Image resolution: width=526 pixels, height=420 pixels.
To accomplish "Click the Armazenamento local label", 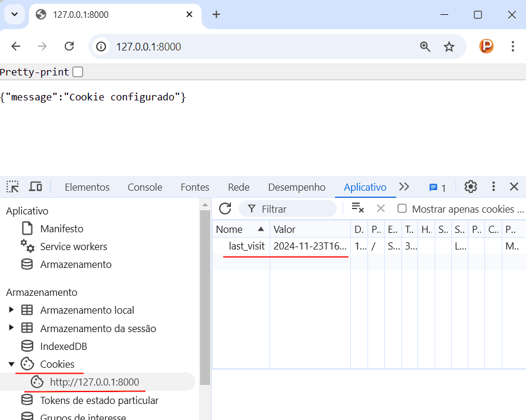I will (x=87, y=310).
